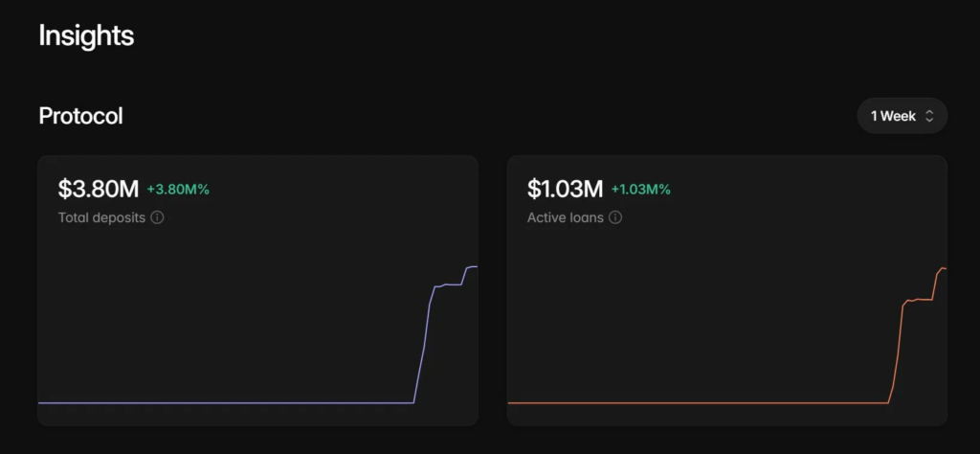The image size is (980, 454).
Task: Click the Total deposits label
Action: point(101,217)
